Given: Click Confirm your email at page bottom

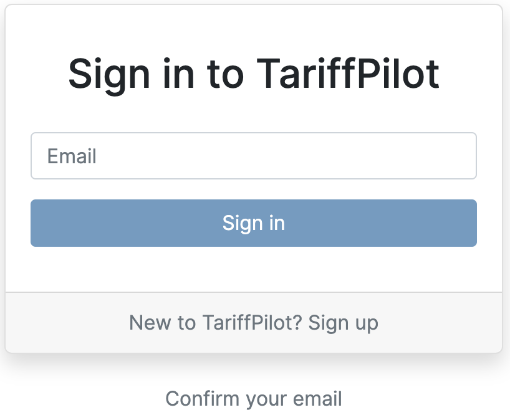Looking at the screenshot, I should coord(254,398).
